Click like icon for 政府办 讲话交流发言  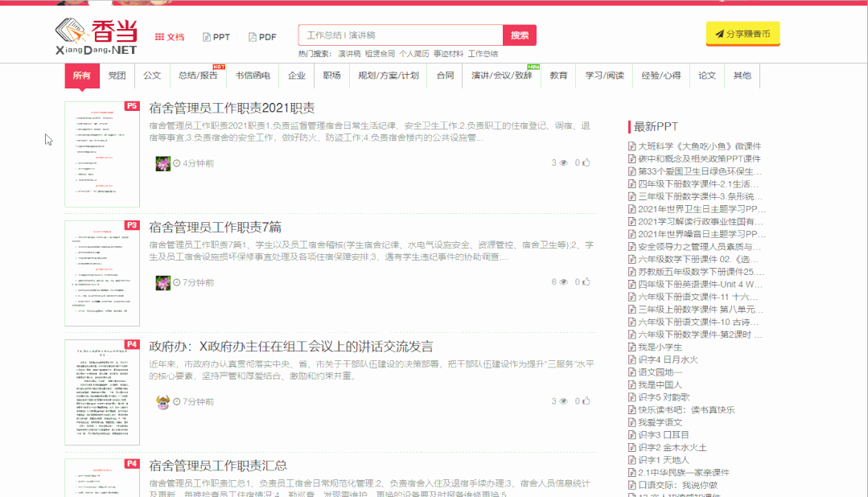586,400
